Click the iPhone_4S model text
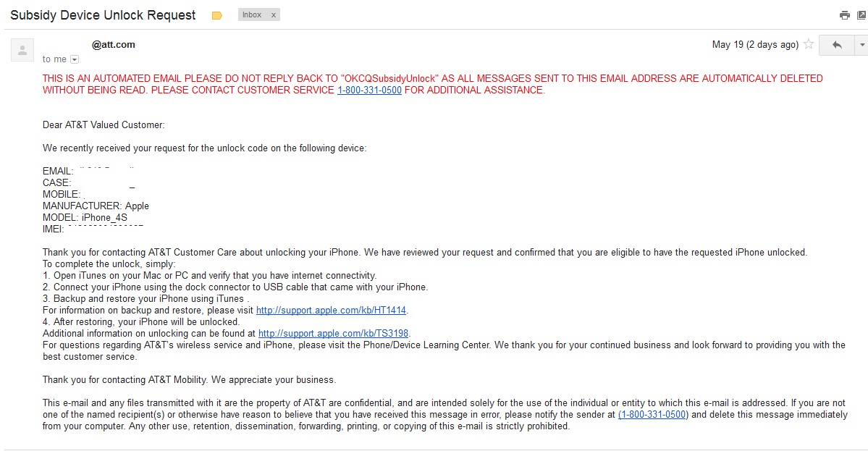The image size is (868, 451). (x=105, y=217)
